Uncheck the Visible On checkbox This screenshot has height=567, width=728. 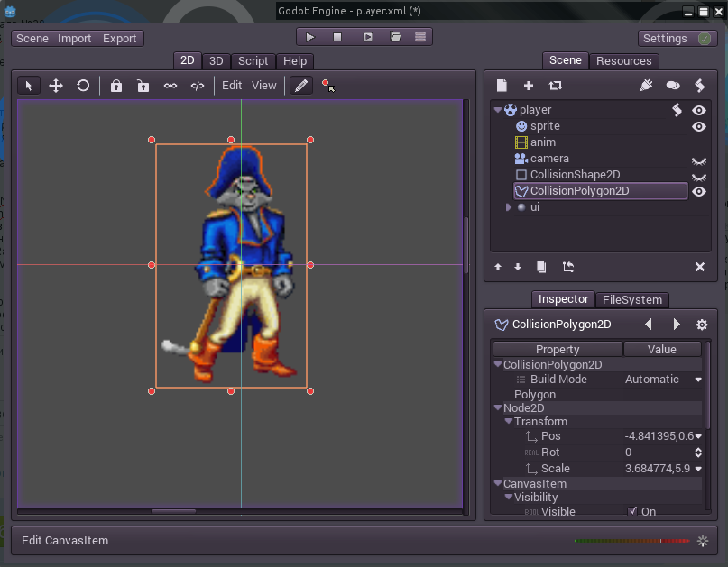click(632, 511)
